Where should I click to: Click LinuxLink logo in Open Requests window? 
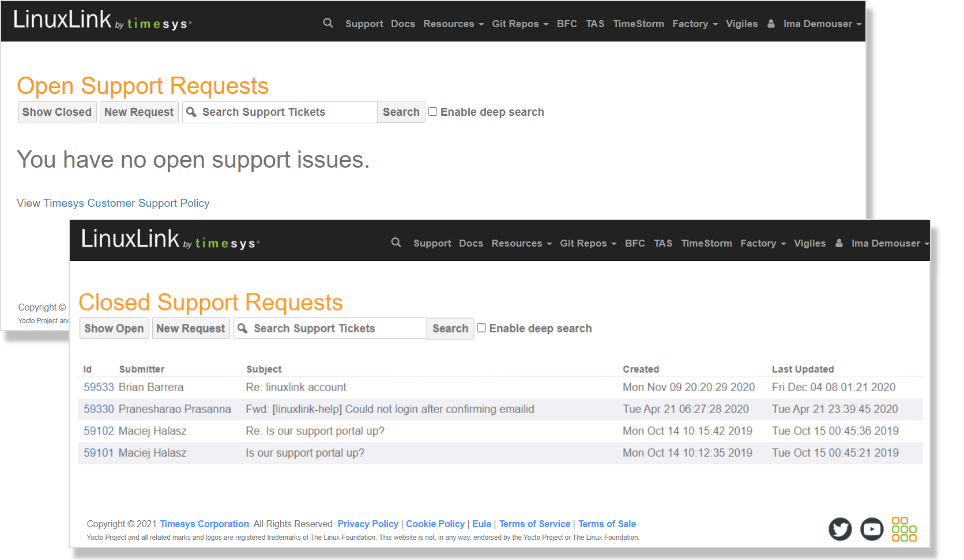point(102,21)
